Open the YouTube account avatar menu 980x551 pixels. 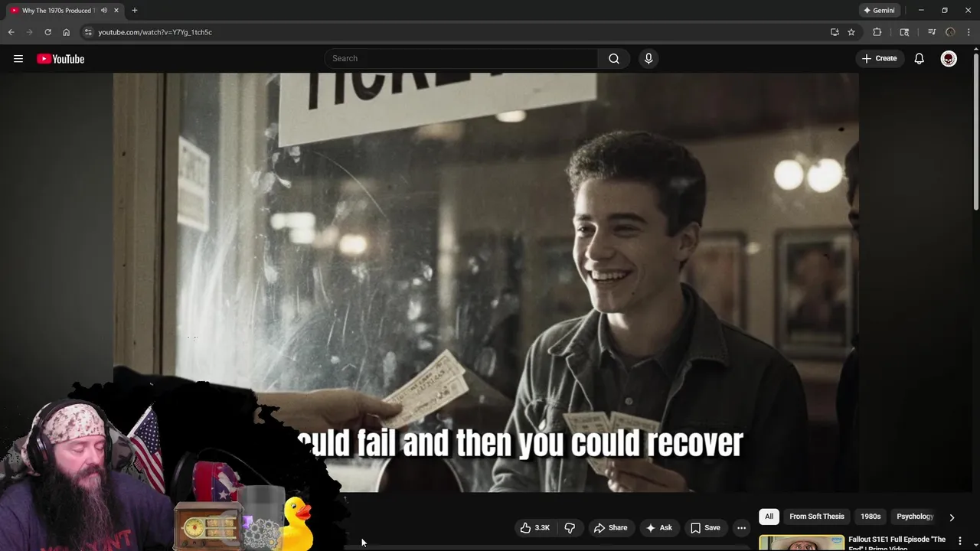pos(949,59)
